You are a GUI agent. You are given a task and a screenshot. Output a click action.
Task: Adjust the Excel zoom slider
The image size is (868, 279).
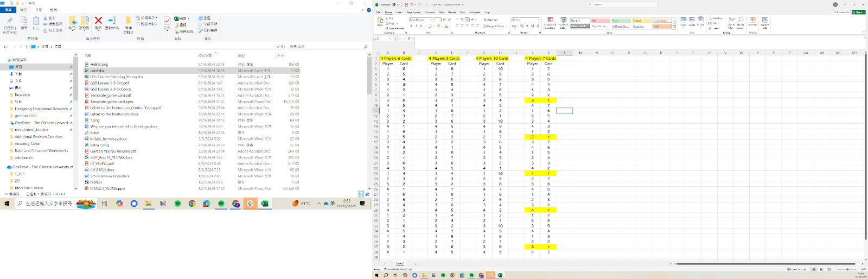(847, 269)
